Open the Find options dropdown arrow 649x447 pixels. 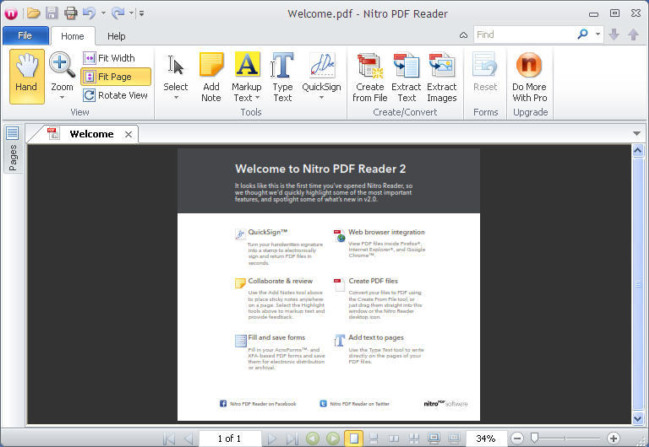pos(598,34)
